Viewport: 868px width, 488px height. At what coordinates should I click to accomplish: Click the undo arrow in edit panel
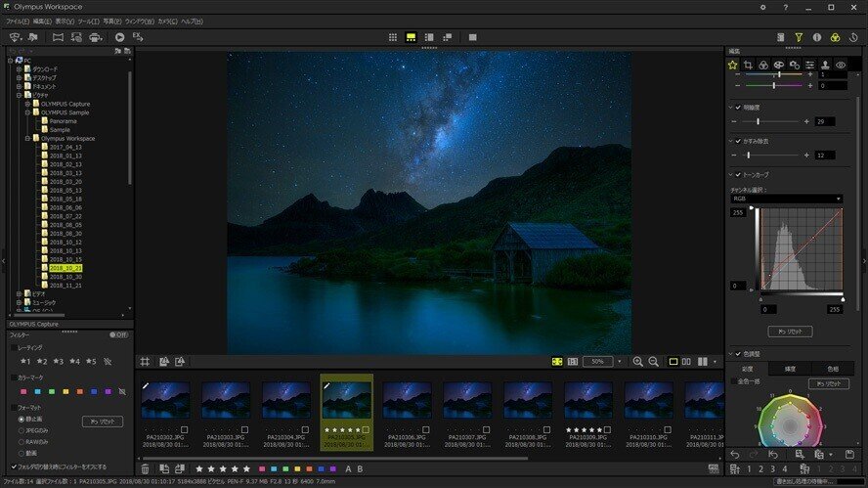click(x=735, y=455)
